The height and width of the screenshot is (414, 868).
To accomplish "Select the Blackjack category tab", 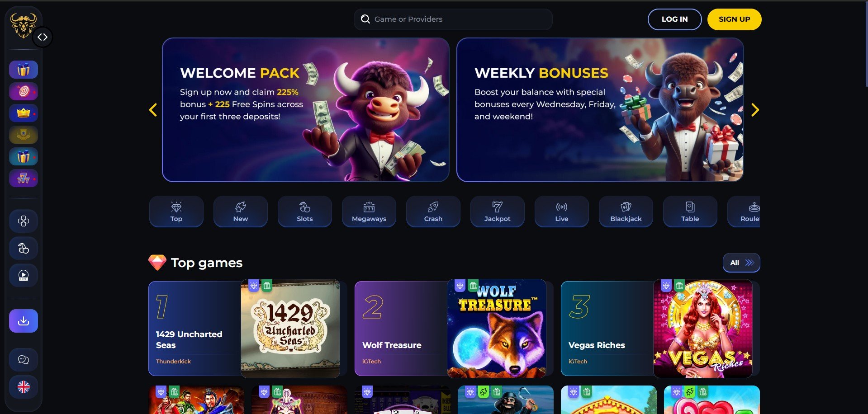I will click(626, 212).
